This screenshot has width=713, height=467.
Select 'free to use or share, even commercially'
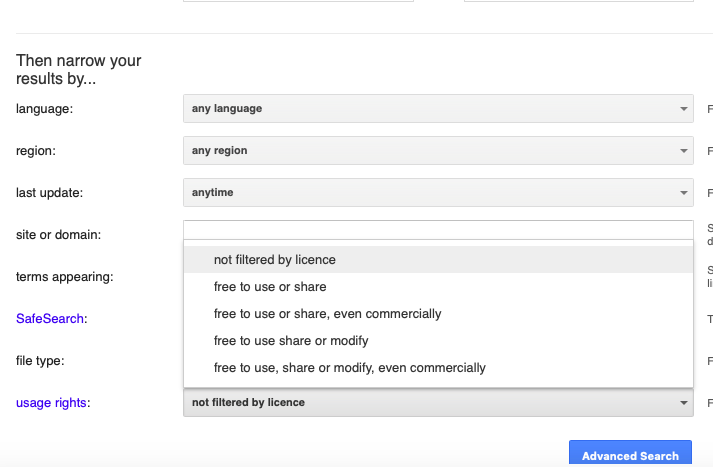coord(327,314)
